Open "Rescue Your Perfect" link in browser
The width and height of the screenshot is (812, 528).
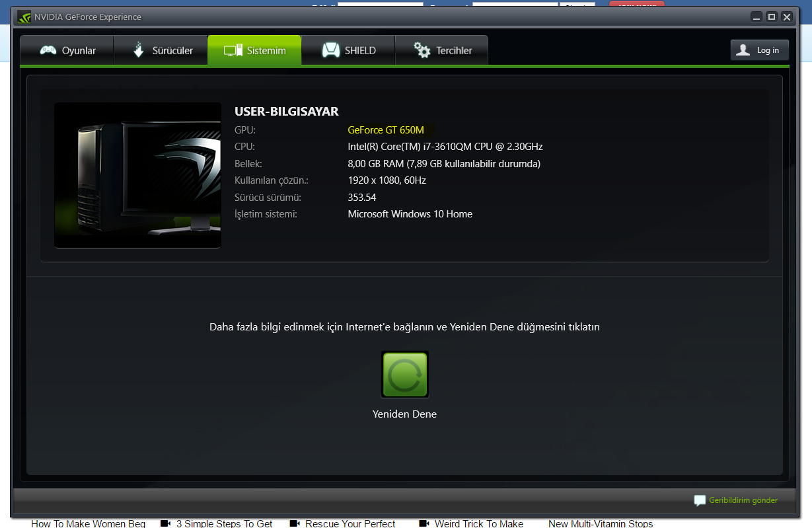pyautogui.click(x=350, y=523)
